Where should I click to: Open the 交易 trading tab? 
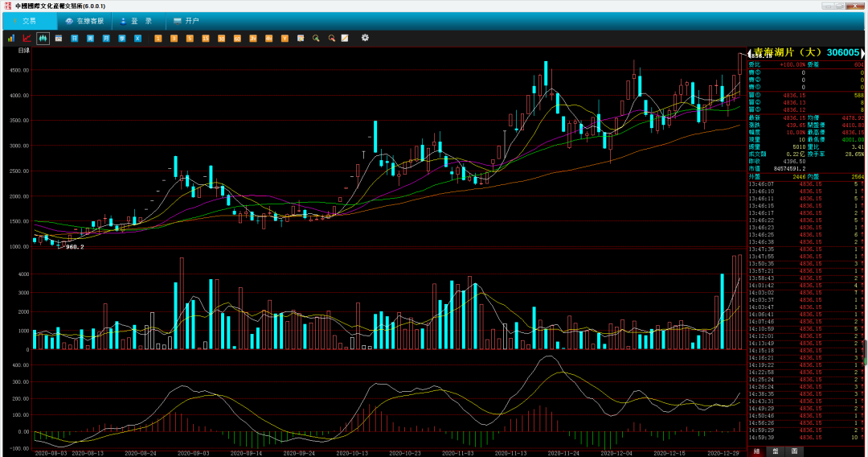(x=30, y=21)
